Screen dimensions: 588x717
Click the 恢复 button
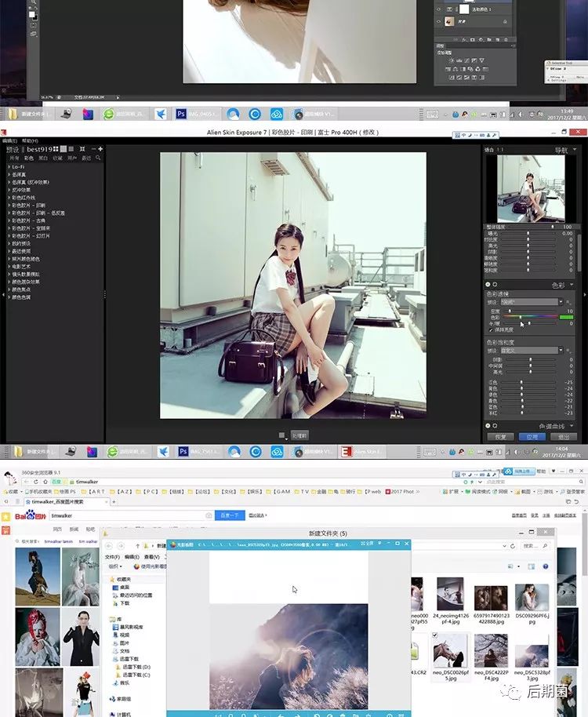[x=500, y=437]
